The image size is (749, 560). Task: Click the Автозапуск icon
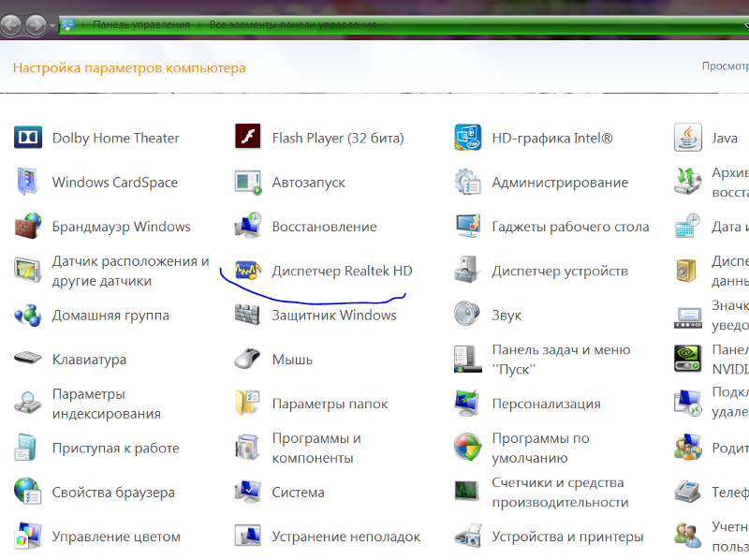pos(247,182)
